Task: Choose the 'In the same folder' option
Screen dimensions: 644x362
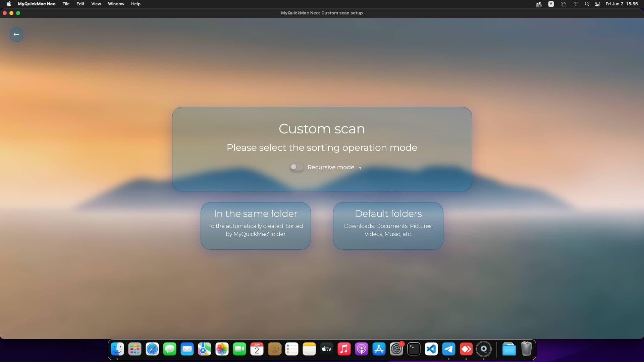Action: [x=256, y=226]
